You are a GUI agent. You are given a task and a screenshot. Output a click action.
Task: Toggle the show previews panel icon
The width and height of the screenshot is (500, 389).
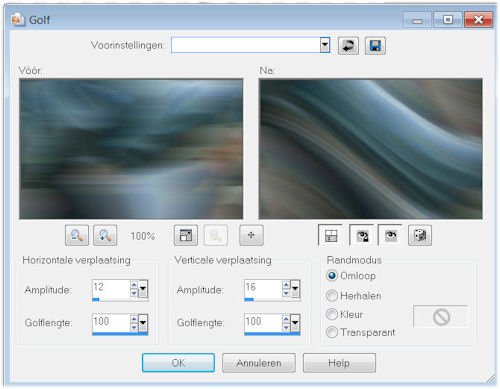(330, 235)
